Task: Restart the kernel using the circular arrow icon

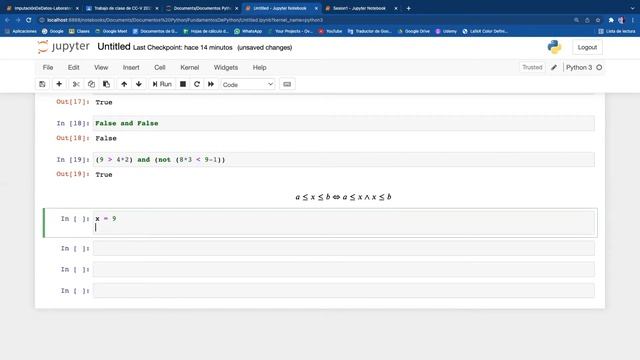Action: point(197,84)
